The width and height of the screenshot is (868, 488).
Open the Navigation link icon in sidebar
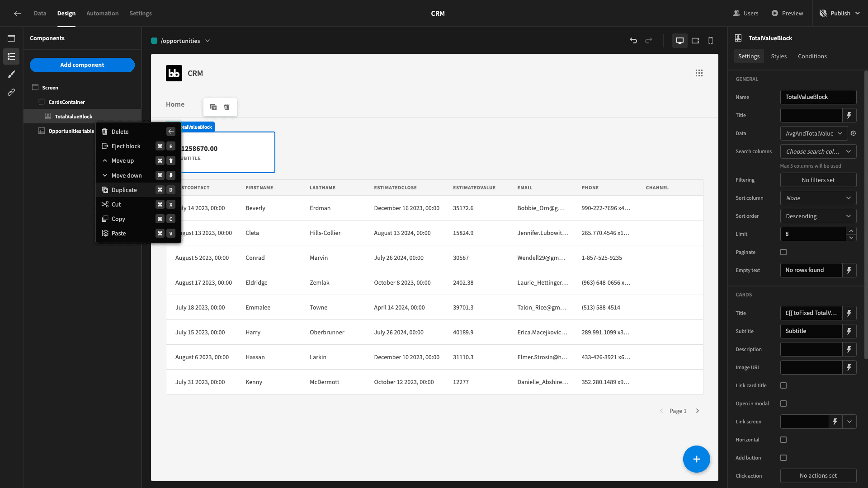click(11, 92)
